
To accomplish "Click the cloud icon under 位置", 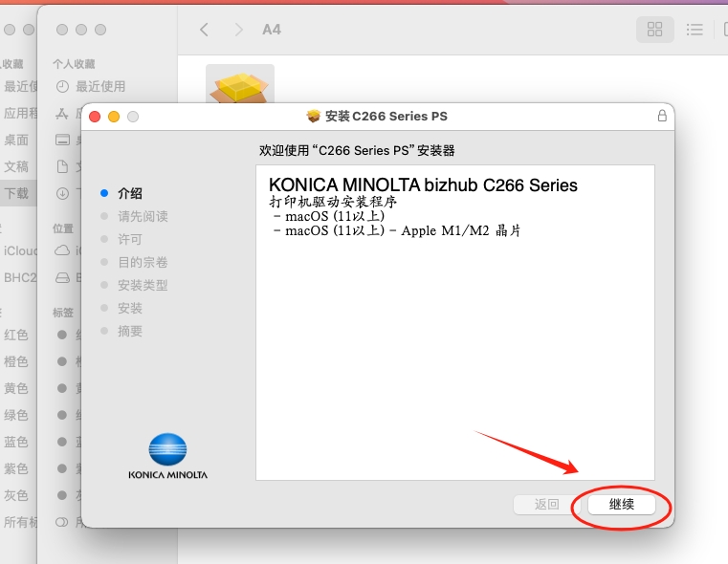I will point(62,250).
